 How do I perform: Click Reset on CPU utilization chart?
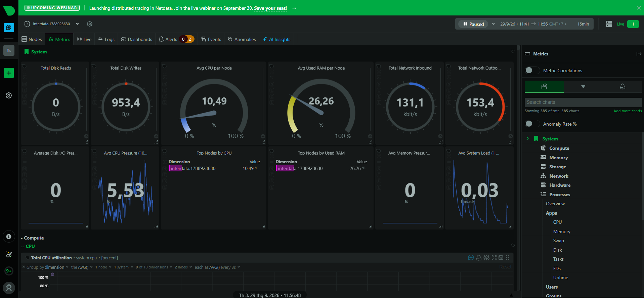coord(505,267)
